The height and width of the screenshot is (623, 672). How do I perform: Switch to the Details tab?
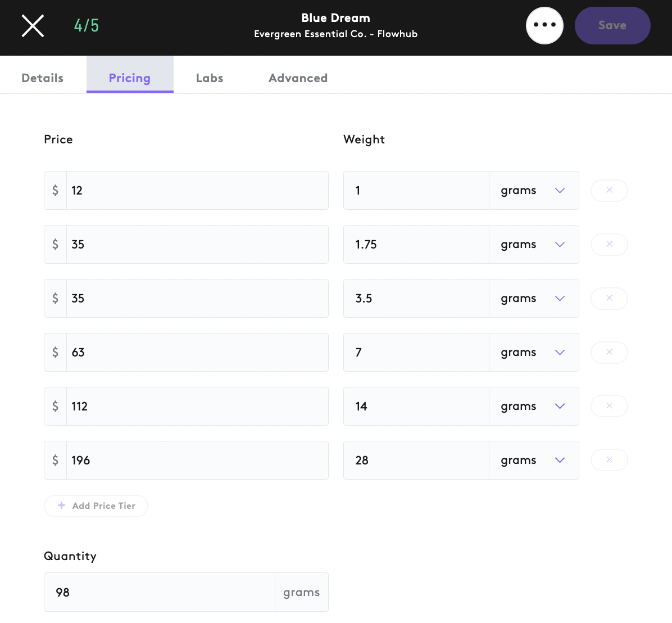[x=43, y=78]
